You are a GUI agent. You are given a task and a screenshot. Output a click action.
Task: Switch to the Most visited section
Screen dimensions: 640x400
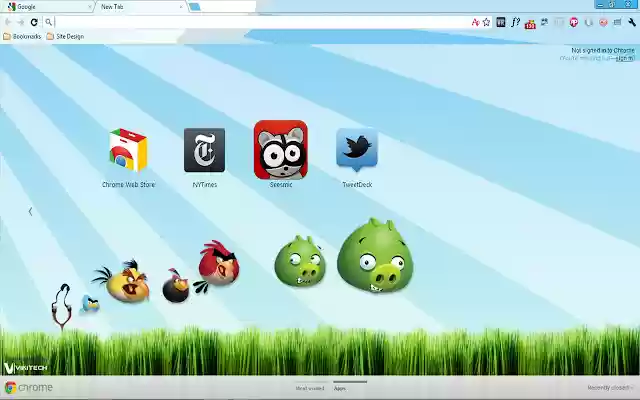(x=310, y=388)
